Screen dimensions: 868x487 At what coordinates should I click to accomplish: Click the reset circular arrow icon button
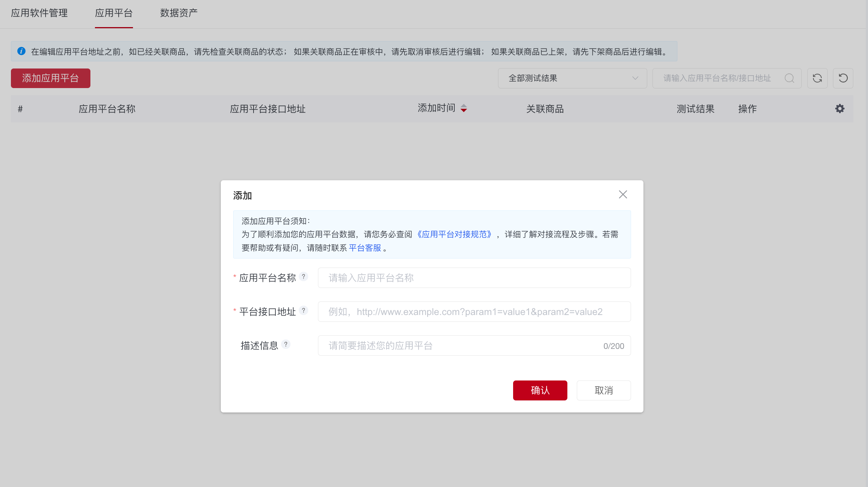[x=843, y=78]
